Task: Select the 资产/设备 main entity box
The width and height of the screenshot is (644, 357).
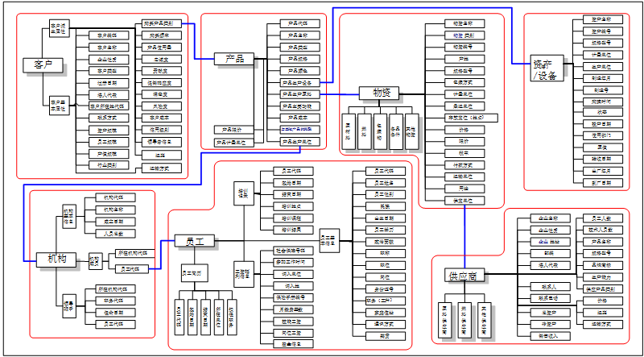Action: [547, 68]
